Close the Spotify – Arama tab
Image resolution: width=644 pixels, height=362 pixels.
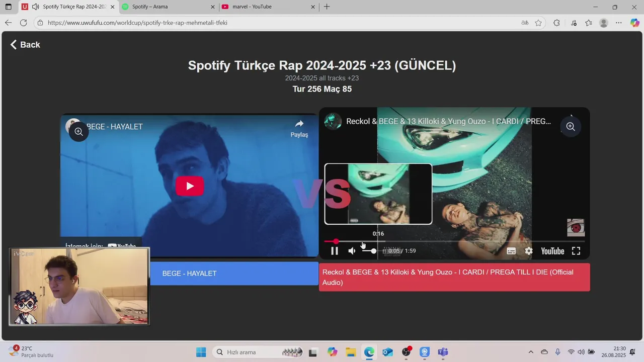213,7
